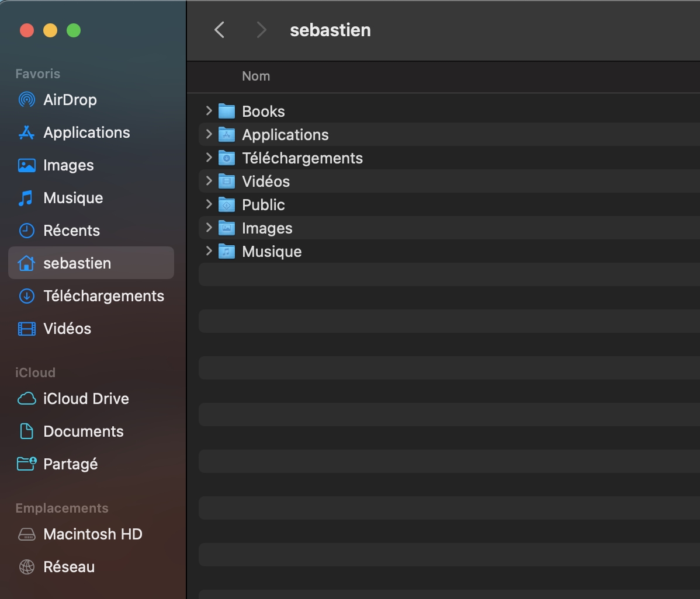Screen dimensions: 700x599
Task: Open Musique in the sidebar
Action: point(72,198)
